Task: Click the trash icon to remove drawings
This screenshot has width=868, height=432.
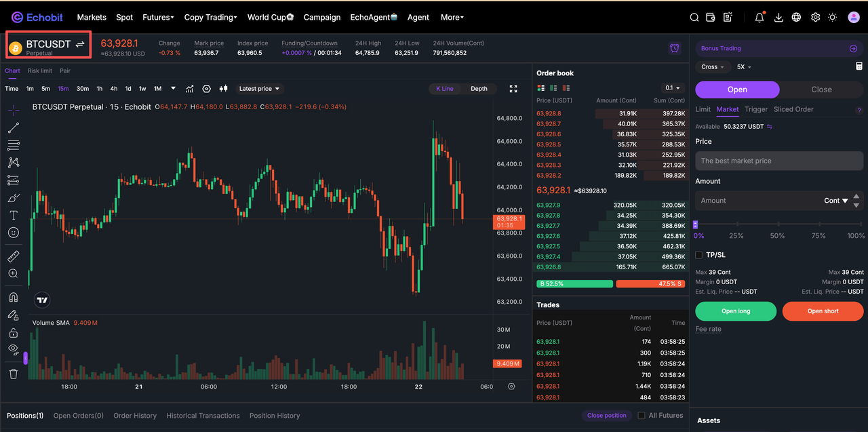Action: click(14, 374)
